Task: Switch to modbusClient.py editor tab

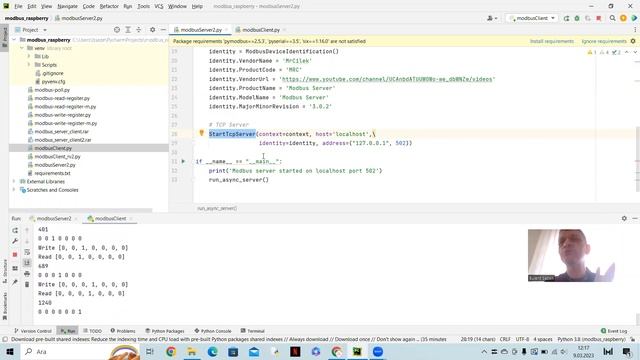Action: [261, 30]
